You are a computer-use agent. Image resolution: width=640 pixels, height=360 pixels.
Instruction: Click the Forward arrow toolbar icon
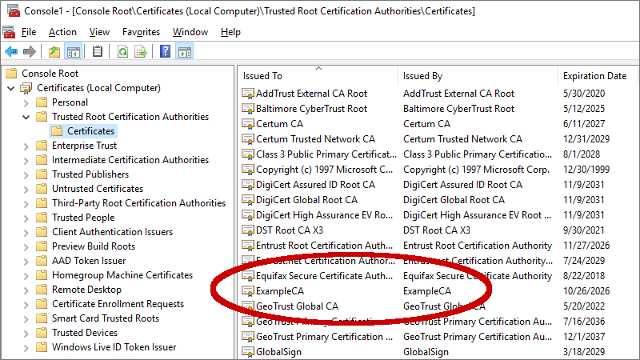pyautogui.click(x=29, y=52)
